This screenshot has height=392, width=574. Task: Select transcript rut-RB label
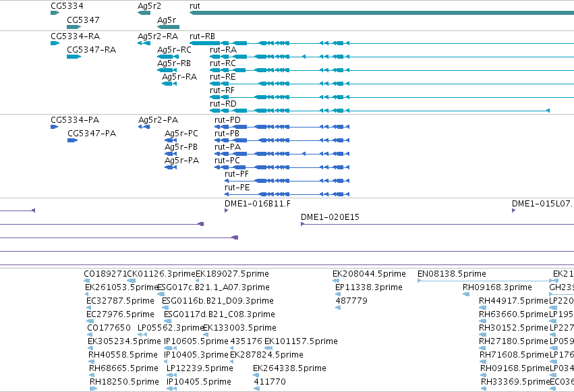coord(202,36)
